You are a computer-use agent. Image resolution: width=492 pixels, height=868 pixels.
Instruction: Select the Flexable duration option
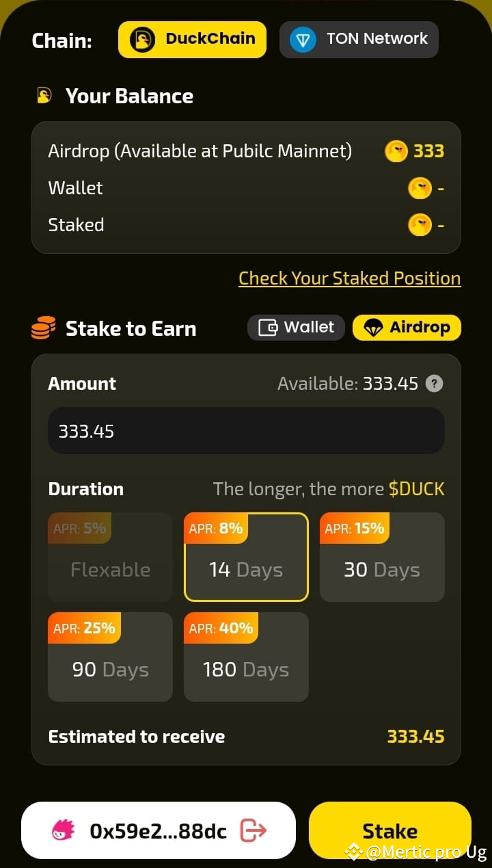coord(110,557)
